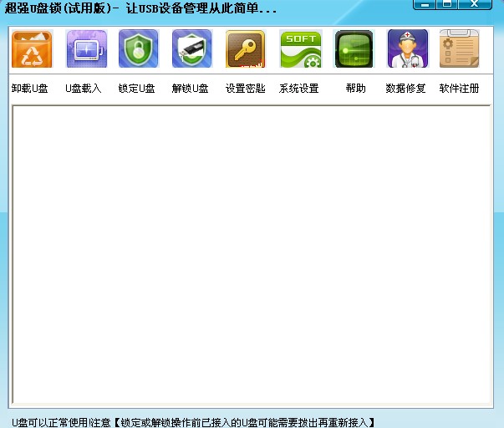This screenshot has height=428, width=504.
Task: Click the 解锁U盘 text label
Action: click(x=191, y=88)
